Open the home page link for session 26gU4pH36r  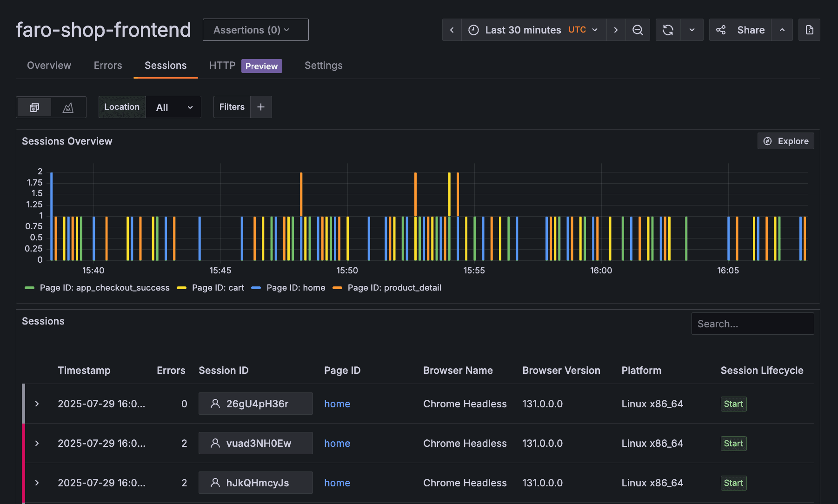(x=337, y=404)
